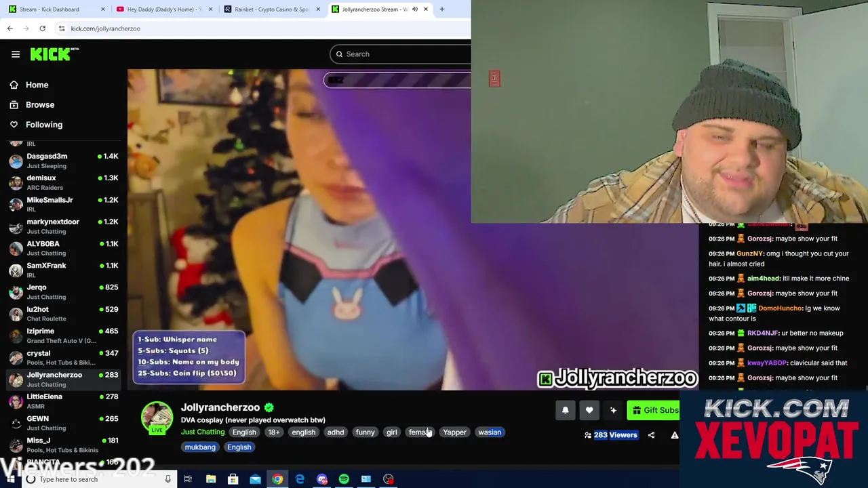868x488 pixels.
Task: Open Iziprime channel in sidebar
Action: tap(64, 335)
